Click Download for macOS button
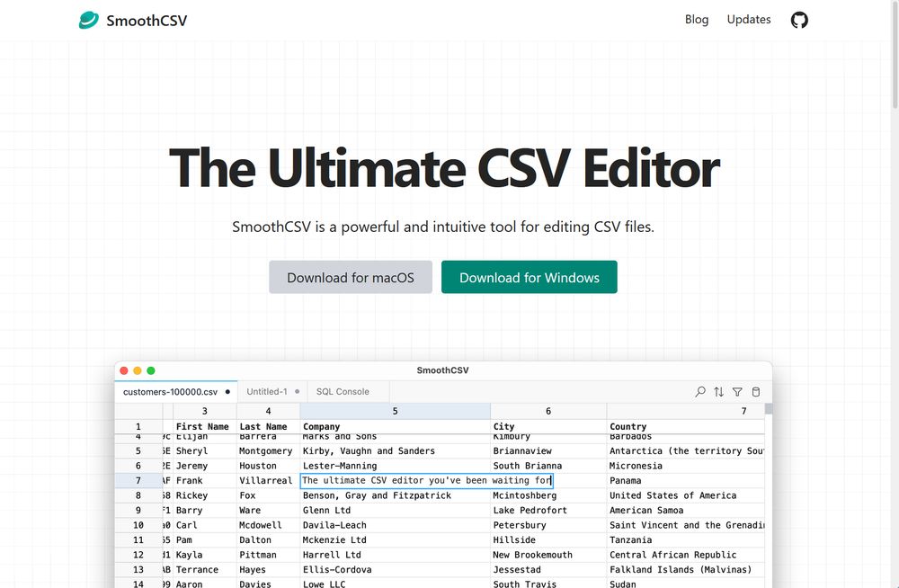Viewport: 899px width, 588px height. point(351,277)
